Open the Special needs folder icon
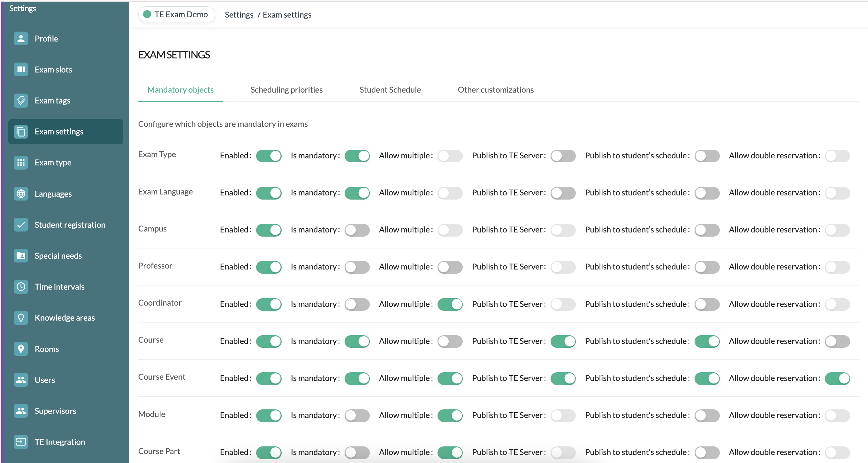The image size is (868, 463). coord(21,256)
